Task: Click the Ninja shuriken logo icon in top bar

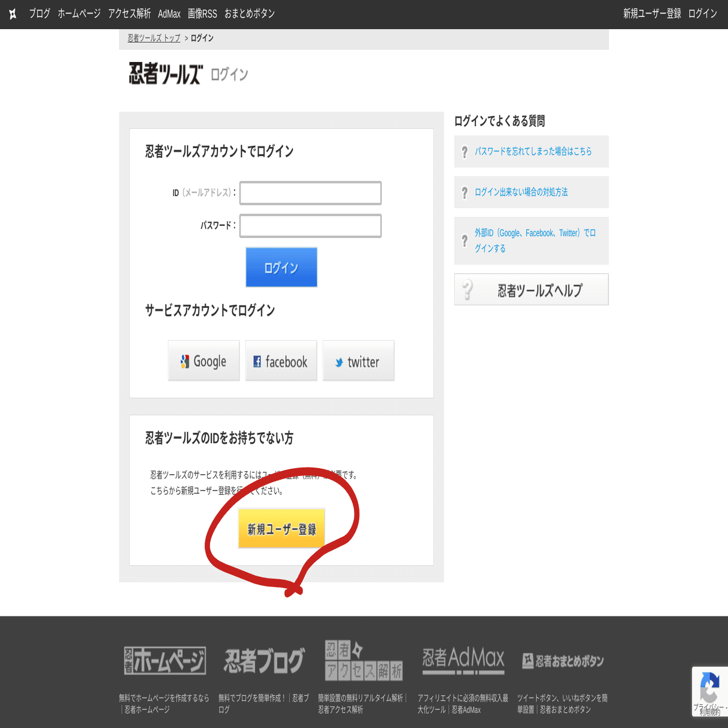Action: (x=13, y=14)
